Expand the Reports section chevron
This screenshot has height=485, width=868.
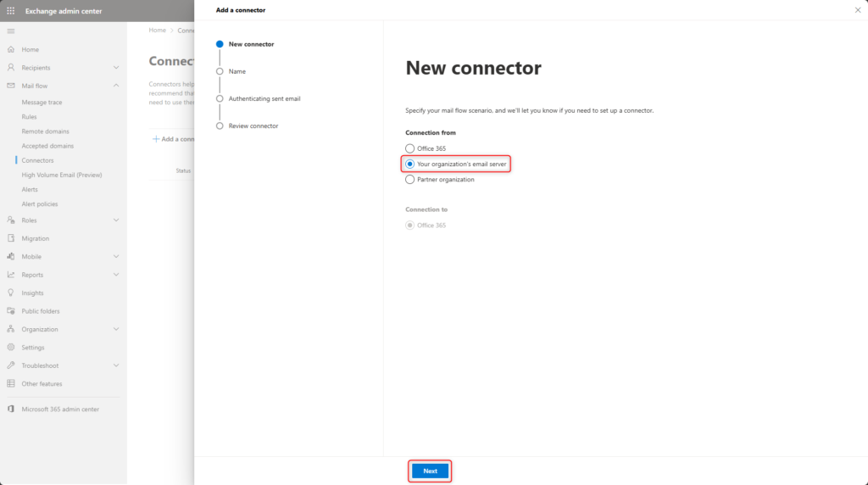tap(116, 275)
